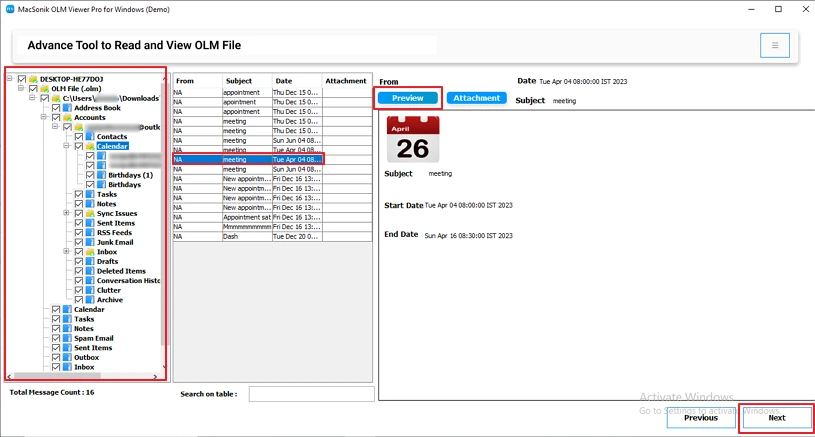
Task: Click the C:\Users Downloads path folder icon
Action: (x=56, y=98)
